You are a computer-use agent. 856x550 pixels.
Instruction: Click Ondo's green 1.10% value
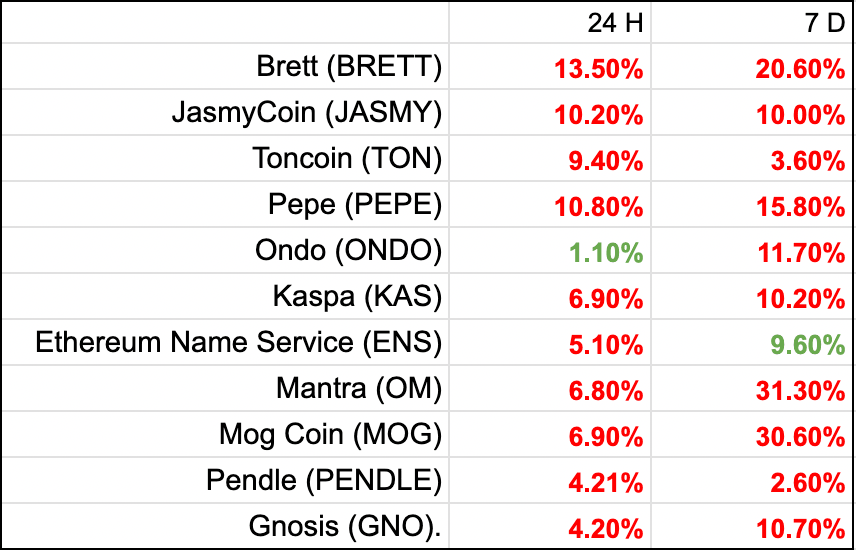pyautogui.click(x=604, y=253)
